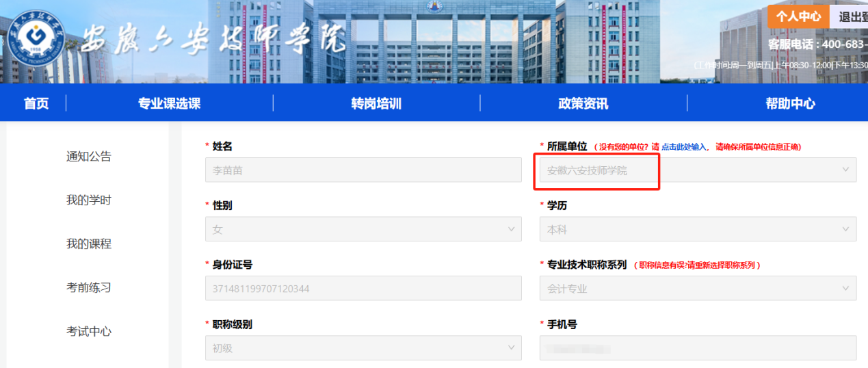Go to 首页 home page
The width and height of the screenshot is (868, 368).
[x=36, y=103]
